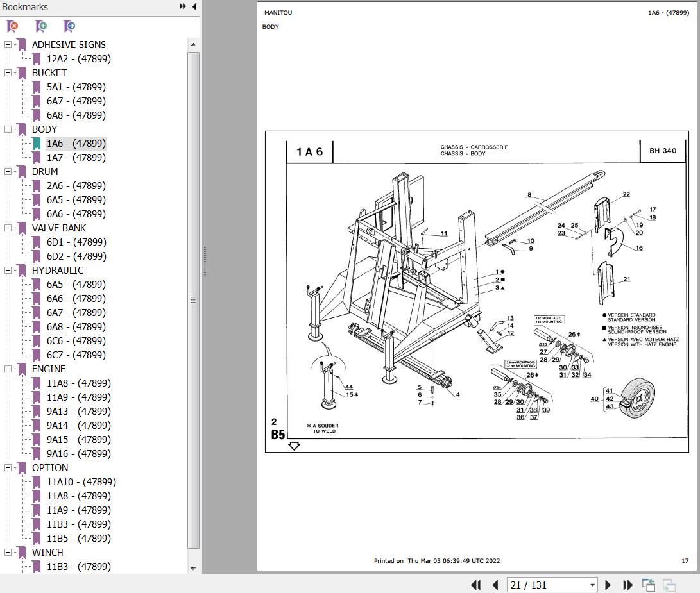Screen dimensions: 700x593
Task: Set bookmark destination with arrow icon
Action: click(x=69, y=26)
